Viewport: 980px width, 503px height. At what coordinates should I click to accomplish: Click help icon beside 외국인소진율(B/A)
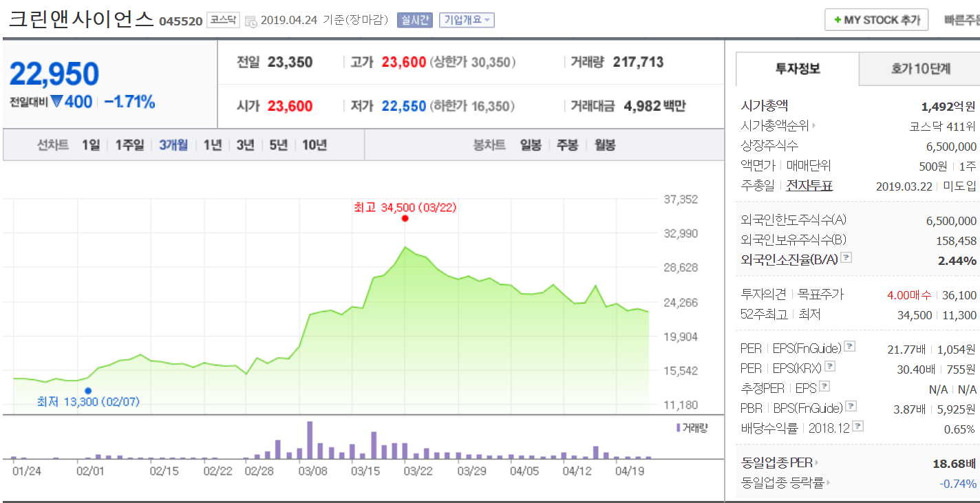[x=846, y=257]
